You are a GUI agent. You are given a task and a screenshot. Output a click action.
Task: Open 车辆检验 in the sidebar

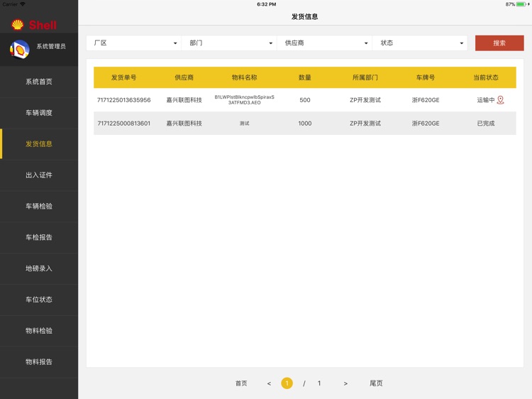(x=39, y=206)
